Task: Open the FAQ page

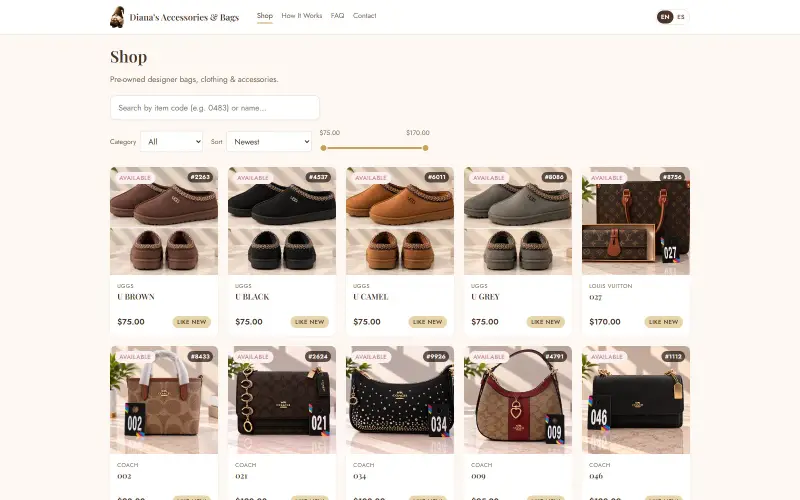Action: coord(337,16)
